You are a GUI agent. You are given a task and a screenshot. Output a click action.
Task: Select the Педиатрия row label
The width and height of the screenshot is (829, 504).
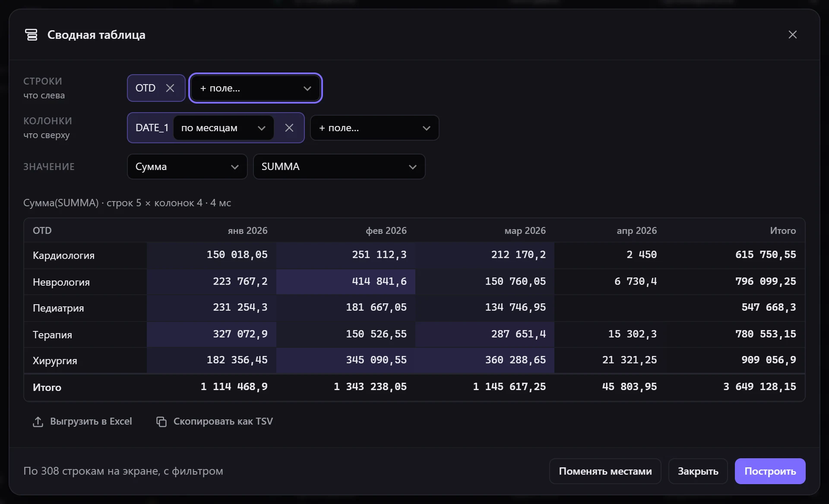[x=58, y=308]
